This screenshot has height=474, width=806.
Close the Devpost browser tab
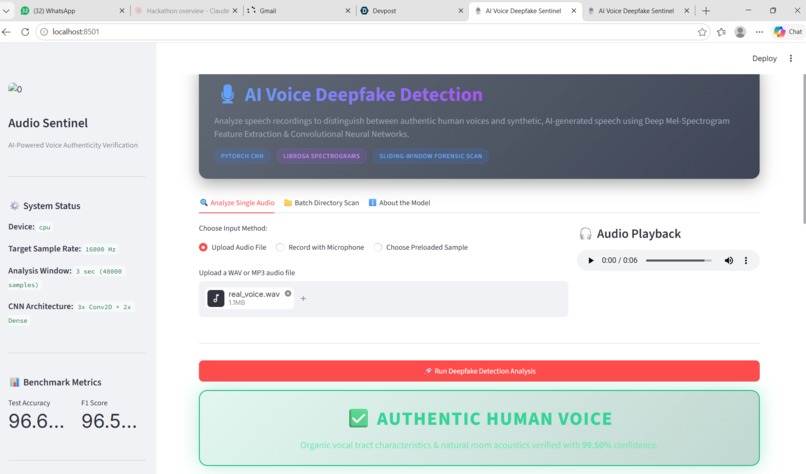click(x=461, y=10)
